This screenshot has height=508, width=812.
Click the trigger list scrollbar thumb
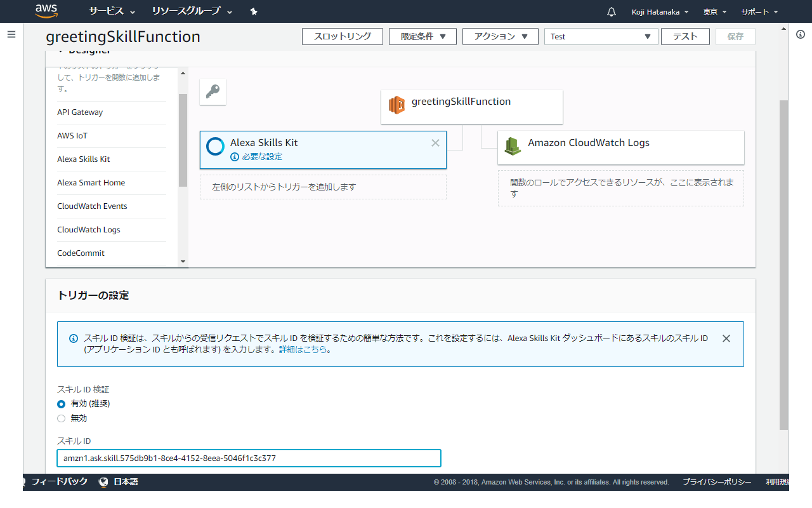click(183, 140)
